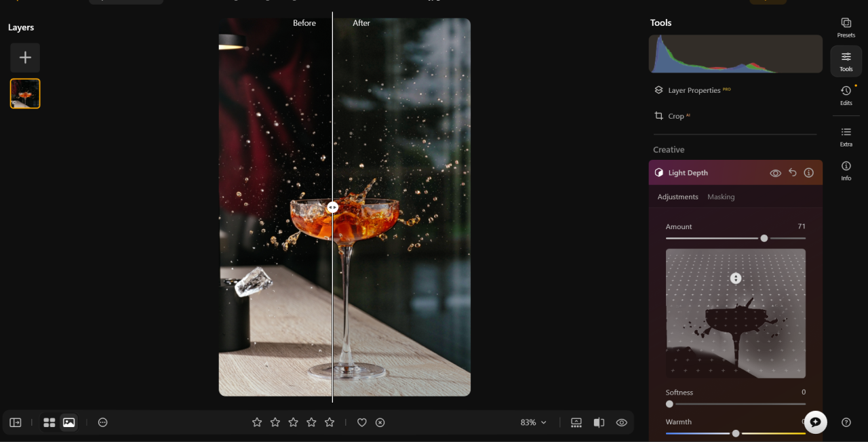Select the cocktail layer thumbnail
The height and width of the screenshot is (442, 868).
[25, 94]
